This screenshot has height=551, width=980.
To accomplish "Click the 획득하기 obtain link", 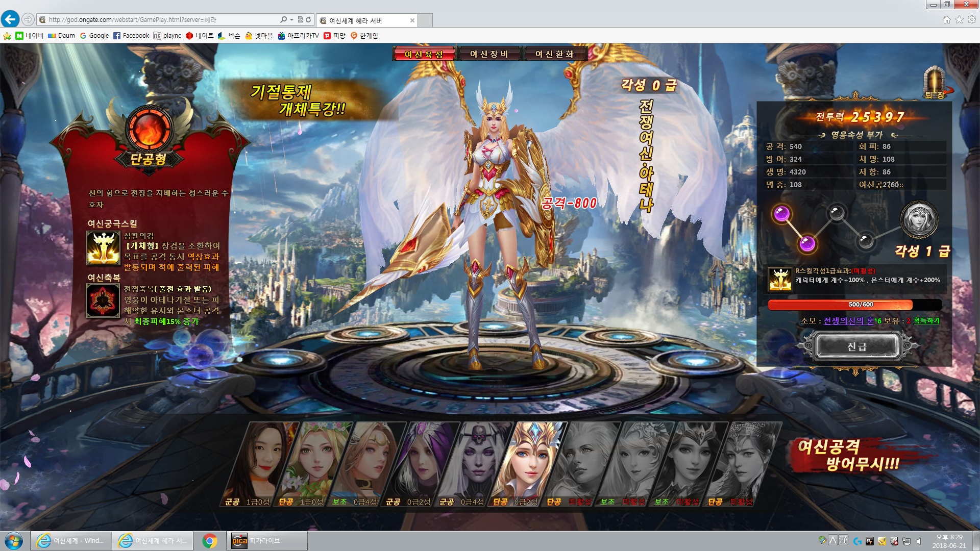I will click(926, 321).
